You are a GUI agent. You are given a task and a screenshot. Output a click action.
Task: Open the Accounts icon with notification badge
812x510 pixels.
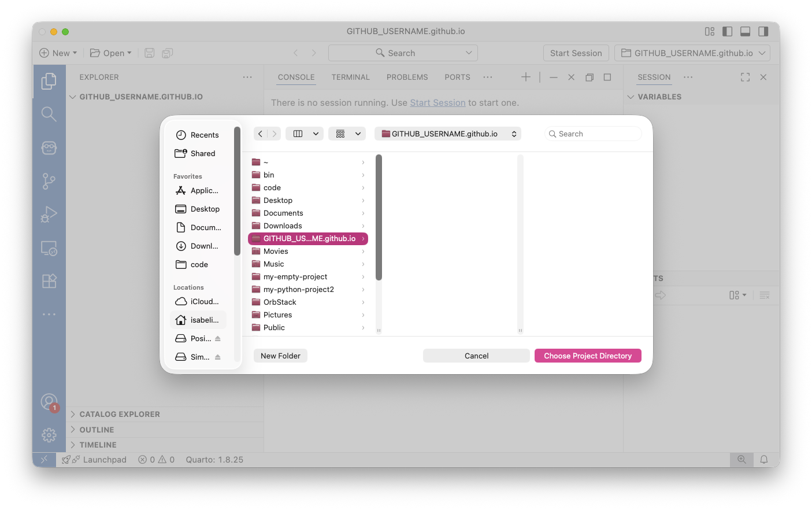[49, 402]
